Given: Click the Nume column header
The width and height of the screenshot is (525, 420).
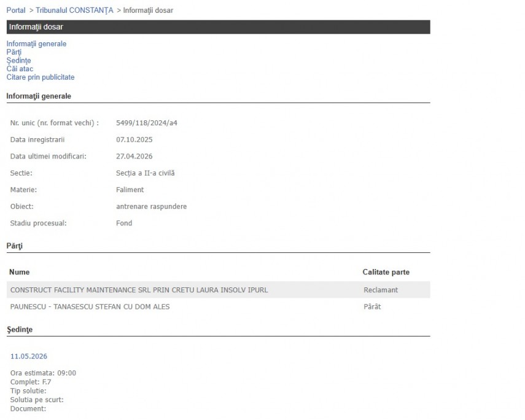Looking at the screenshot, I should pyautogui.click(x=19, y=272).
